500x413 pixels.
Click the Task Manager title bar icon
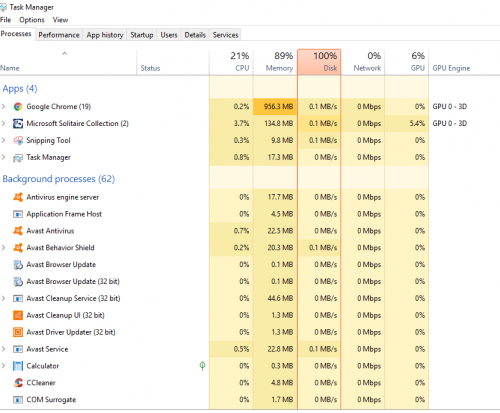3,7
